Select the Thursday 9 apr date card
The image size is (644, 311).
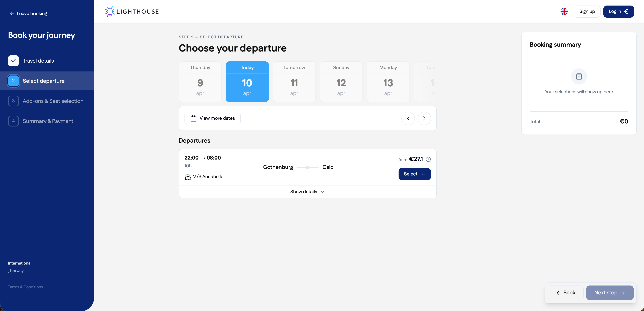click(x=200, y=81)
